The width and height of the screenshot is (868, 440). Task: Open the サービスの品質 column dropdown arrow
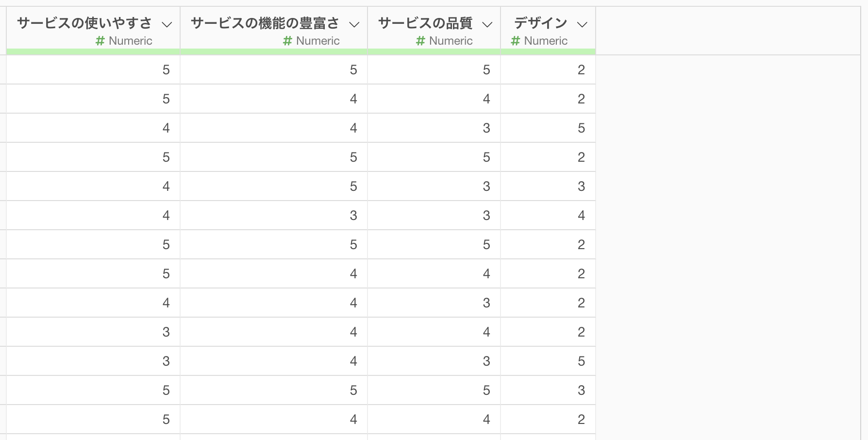coord(487,24)
